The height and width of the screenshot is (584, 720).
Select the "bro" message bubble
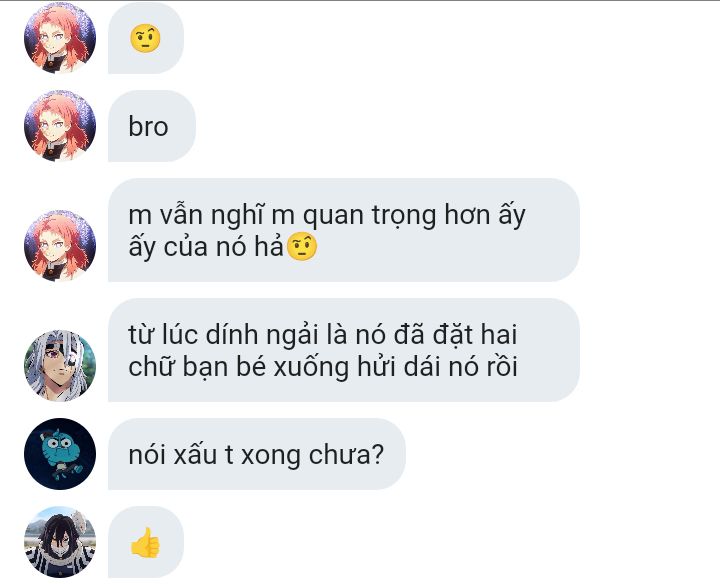[x=152, y=126]
